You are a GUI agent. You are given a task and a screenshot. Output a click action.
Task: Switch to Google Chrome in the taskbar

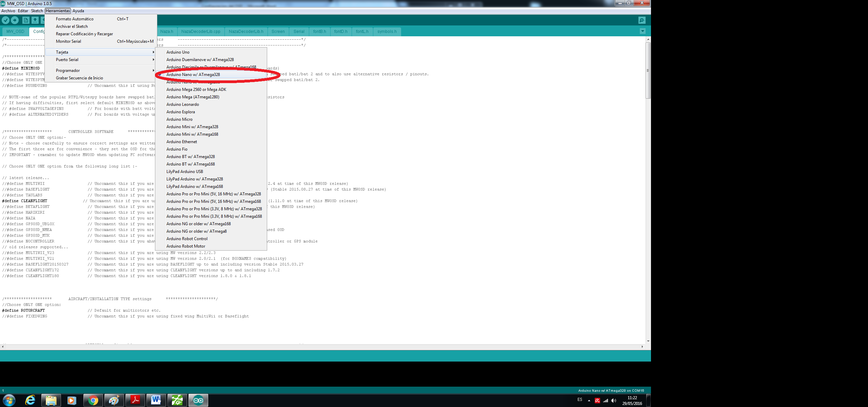click(x=93, y=401)
